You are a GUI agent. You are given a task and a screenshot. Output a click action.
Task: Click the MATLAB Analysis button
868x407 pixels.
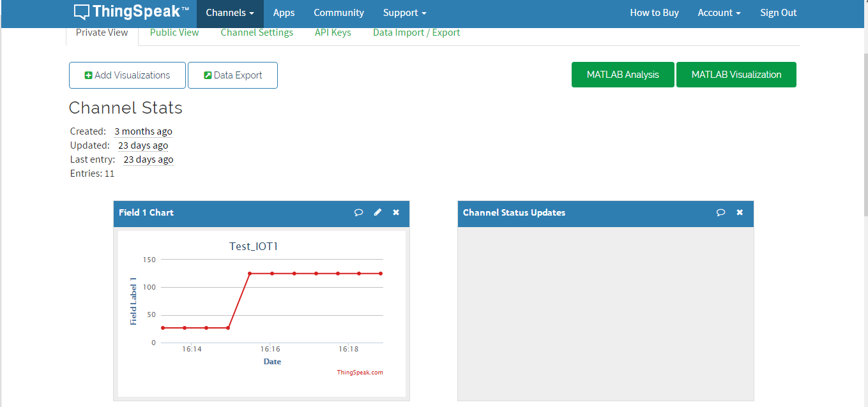tap(622, 75)
